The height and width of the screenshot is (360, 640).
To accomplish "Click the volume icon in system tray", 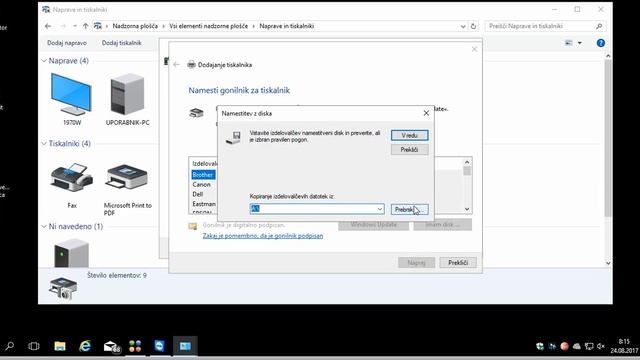I will [600, 346].
